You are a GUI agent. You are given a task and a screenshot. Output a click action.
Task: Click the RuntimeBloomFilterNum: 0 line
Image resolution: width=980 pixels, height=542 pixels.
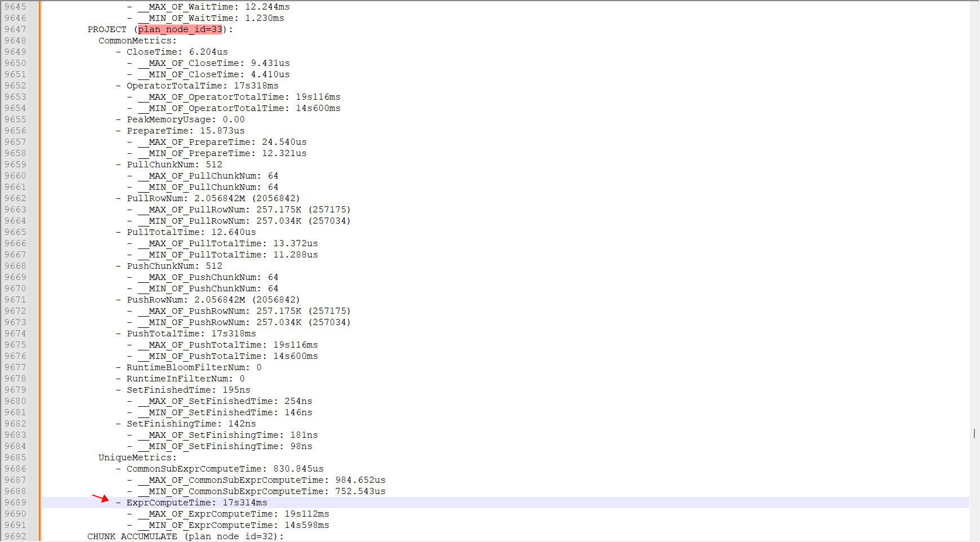tap(194, 367)
